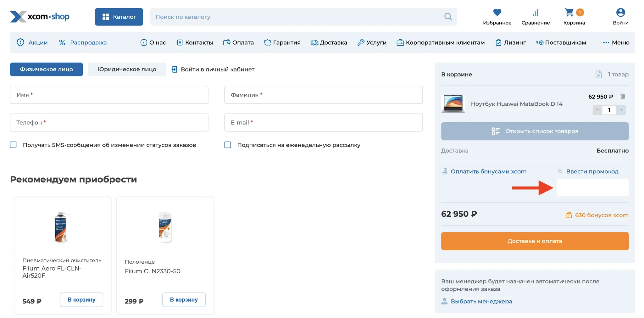Open Корпоративным клиентам page
The image size is (644, 318).
point(441,42)
